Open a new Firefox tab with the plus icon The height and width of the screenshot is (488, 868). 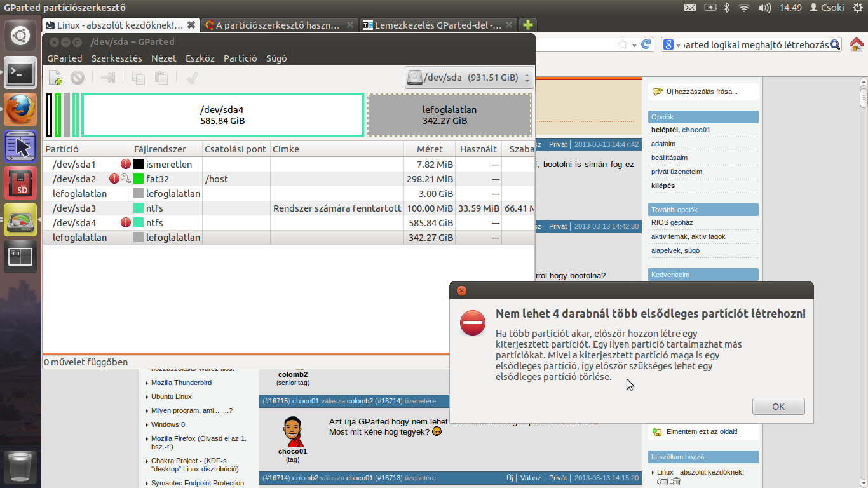click(527, 25)
